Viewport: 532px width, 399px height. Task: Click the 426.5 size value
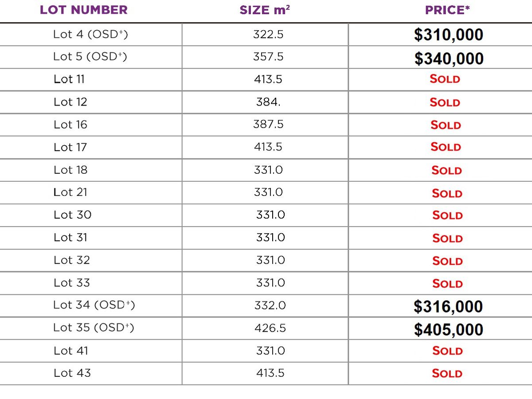(270, 328)
